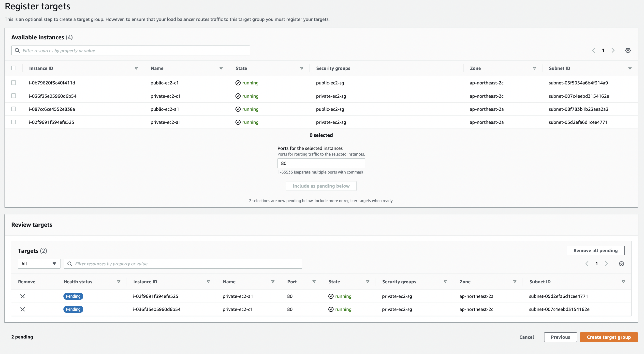This screenshot has height=354, width=644.
Task: Tick checkbox for instance public-ec2-a1
Action: coord(14,109)
